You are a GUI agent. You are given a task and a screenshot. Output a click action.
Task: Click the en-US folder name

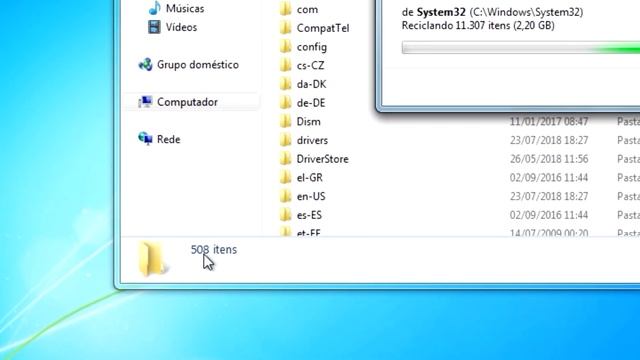pyautogui.click(x=311, y=197)
